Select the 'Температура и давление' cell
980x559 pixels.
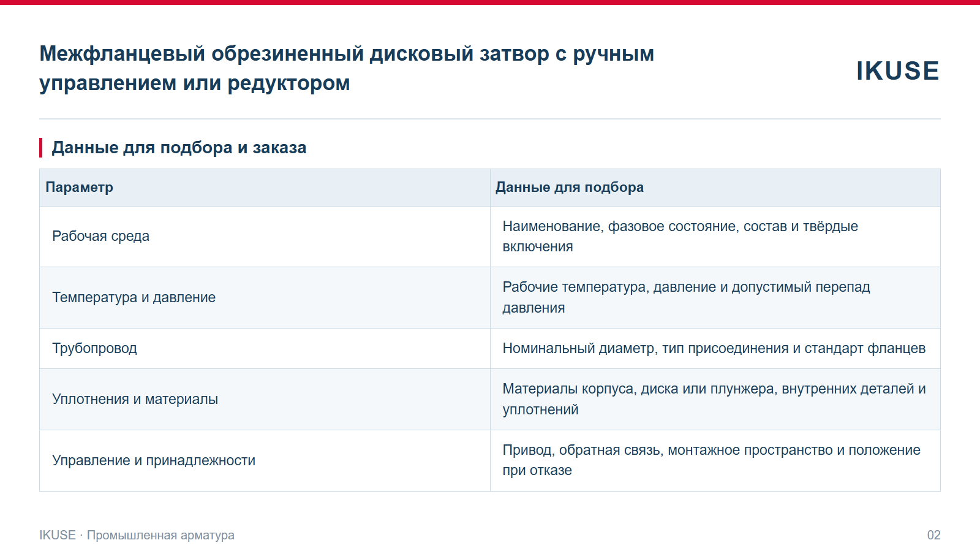265,298
